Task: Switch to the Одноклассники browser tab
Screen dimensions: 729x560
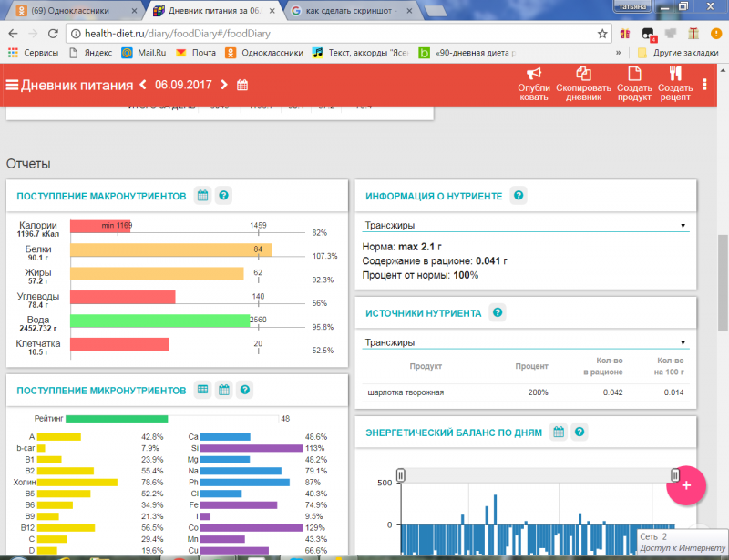Action: click(73, 11)
